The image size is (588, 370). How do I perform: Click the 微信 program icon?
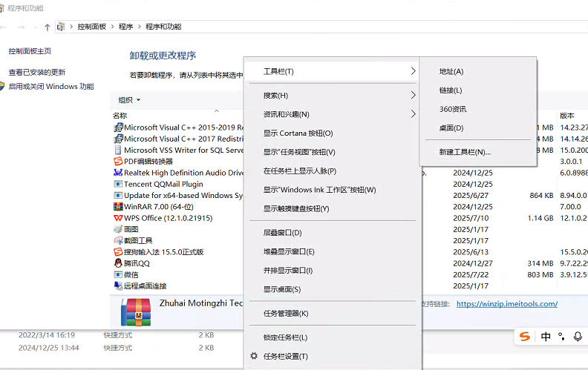[118, 274]
